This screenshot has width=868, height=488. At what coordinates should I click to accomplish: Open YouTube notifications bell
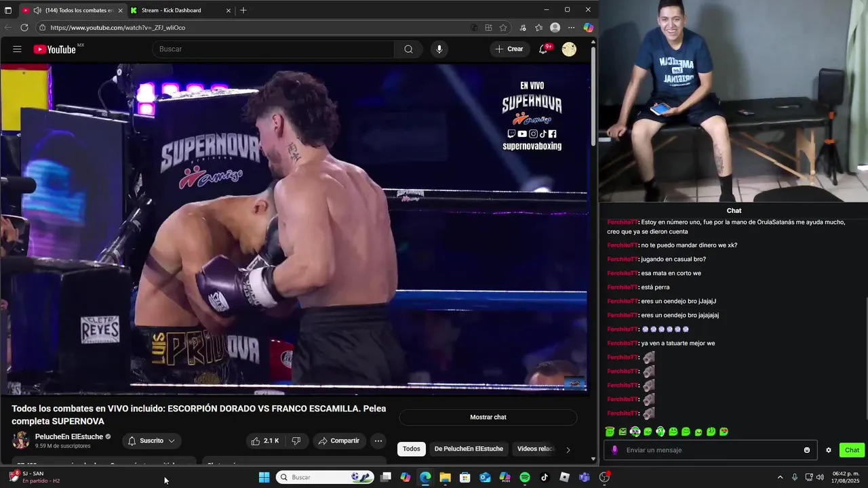tap(543, 49)
